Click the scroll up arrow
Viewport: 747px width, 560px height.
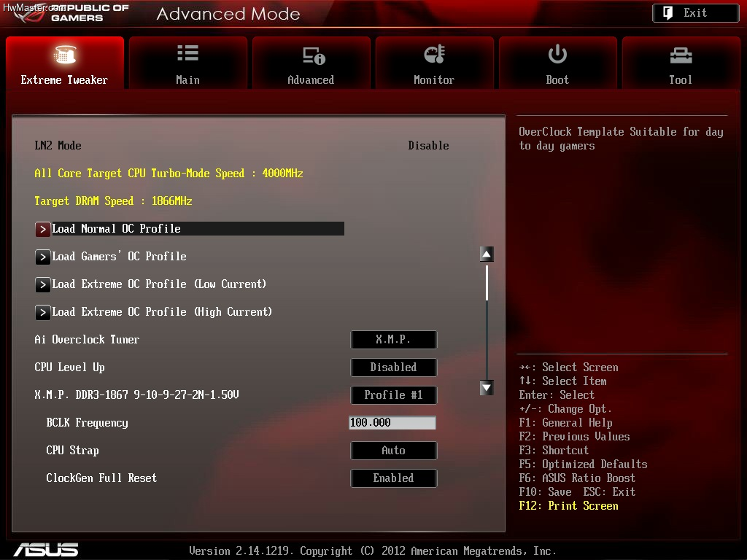[x=487, y=254]
